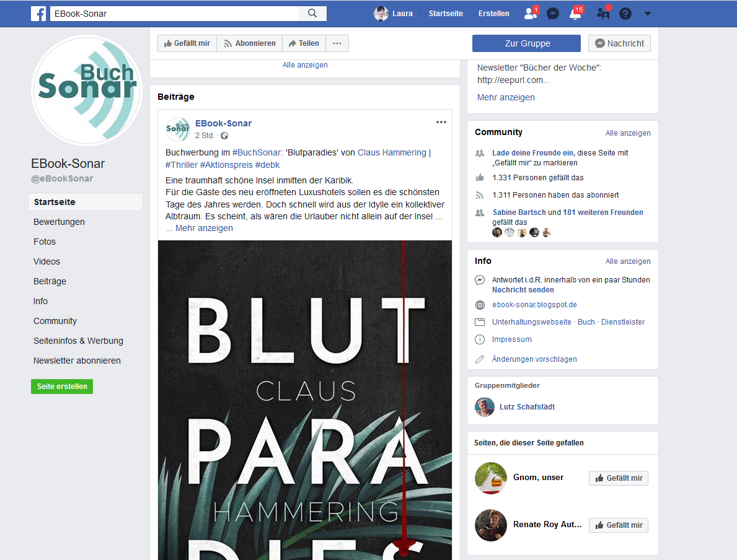Screen dimensions: 737x560
Task: Expand page actions three-dot menu
Action: pos(337,43)
